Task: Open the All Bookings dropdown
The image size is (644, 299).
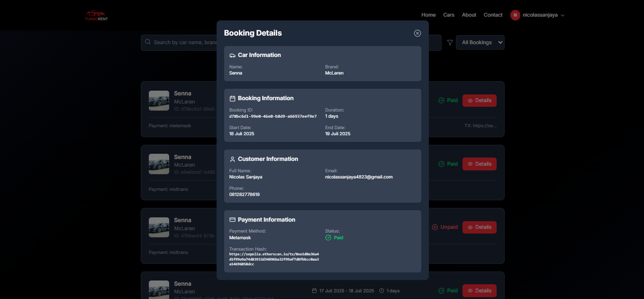Action: click(480, 42)
